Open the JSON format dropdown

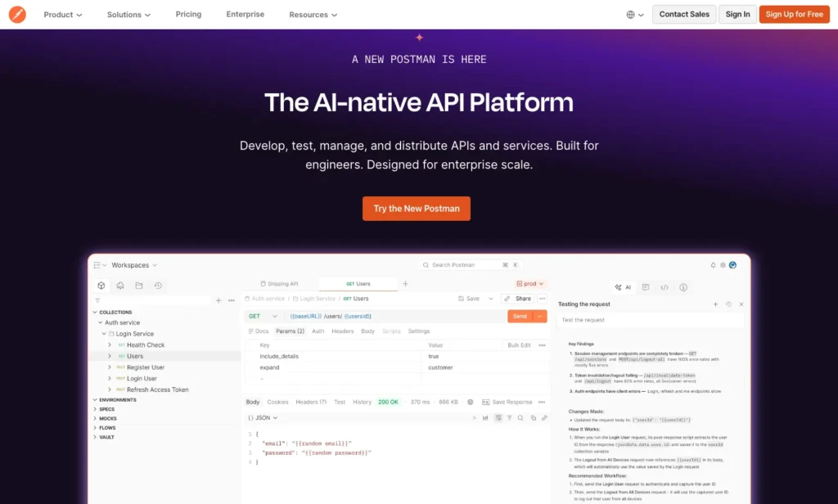[x=263, y=418]
